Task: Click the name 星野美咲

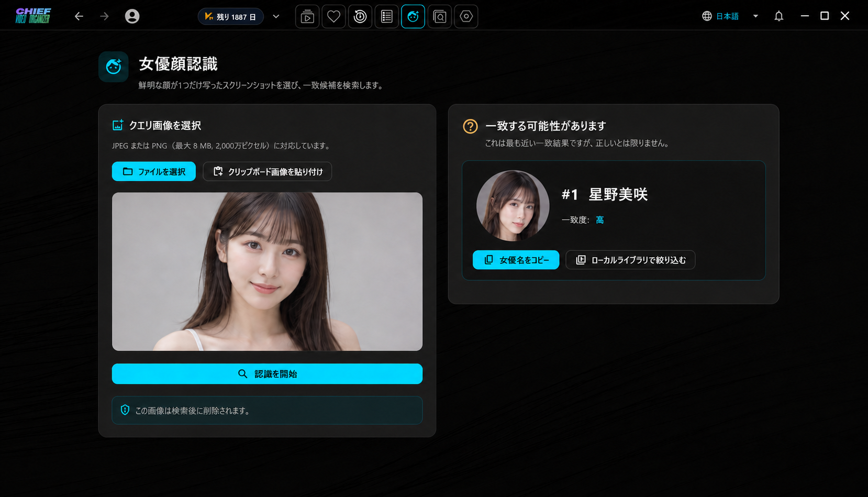Action: pos(618,194)
